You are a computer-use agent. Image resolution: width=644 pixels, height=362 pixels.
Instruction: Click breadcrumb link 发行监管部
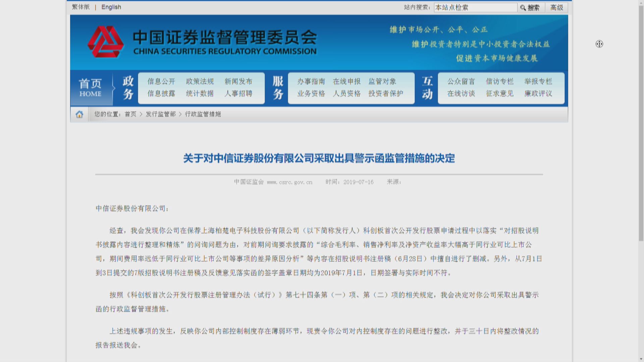click(161, 114)
